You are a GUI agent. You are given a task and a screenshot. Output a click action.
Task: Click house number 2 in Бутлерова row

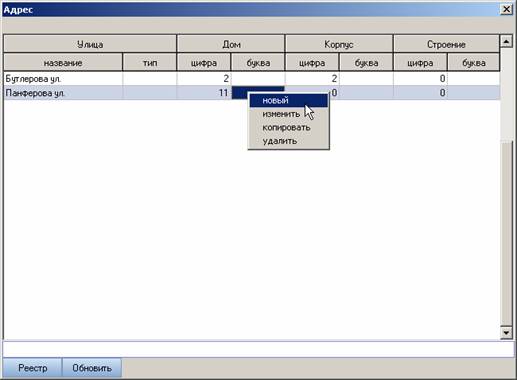click(x=204, y=79)
